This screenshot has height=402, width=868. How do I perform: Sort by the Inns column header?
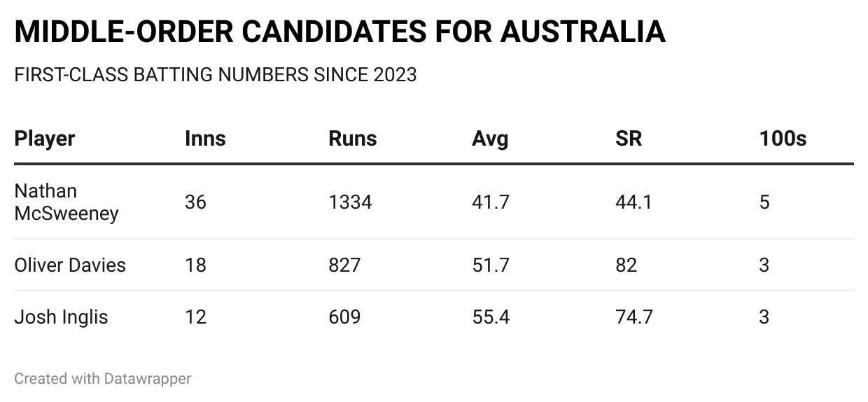pyautogui.click(x=205, y=139)
